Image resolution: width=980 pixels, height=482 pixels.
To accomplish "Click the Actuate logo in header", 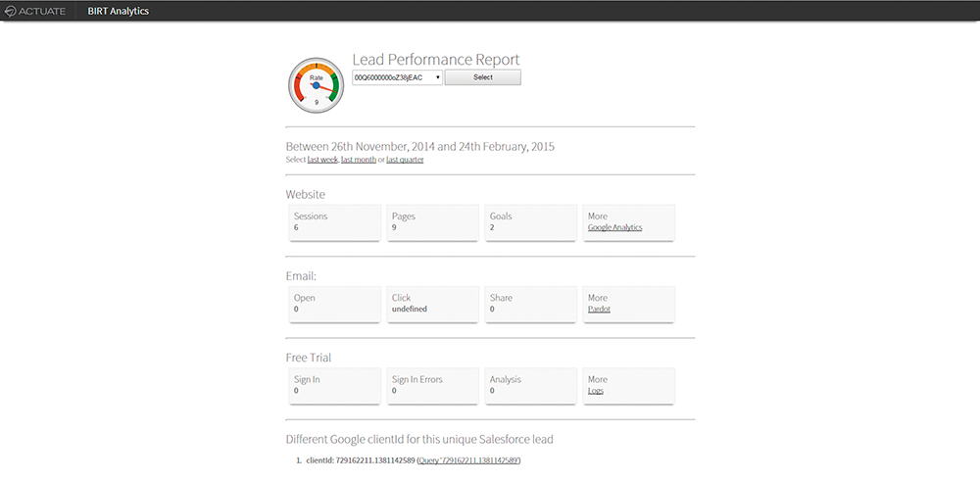I will pos(35,11).
